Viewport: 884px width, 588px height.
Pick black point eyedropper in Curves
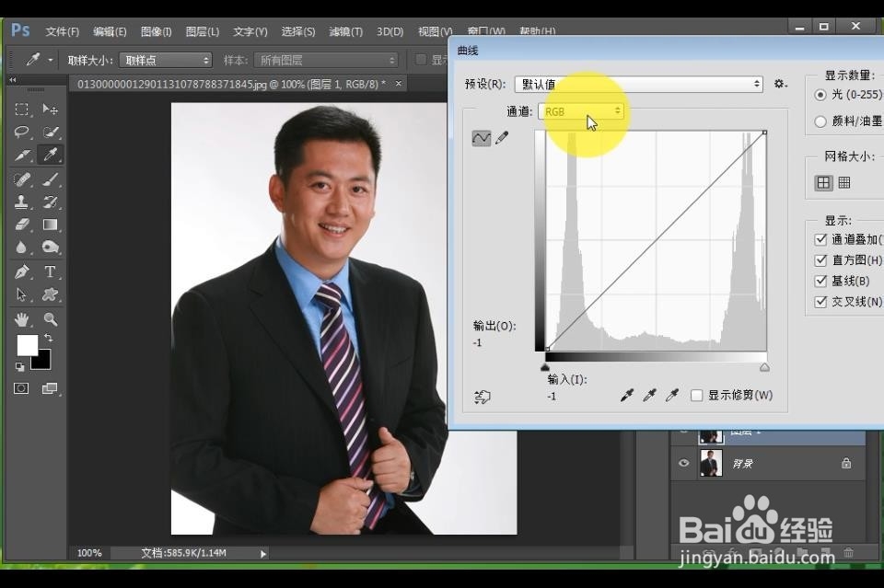pyautogui.click(x=626, y=396)
